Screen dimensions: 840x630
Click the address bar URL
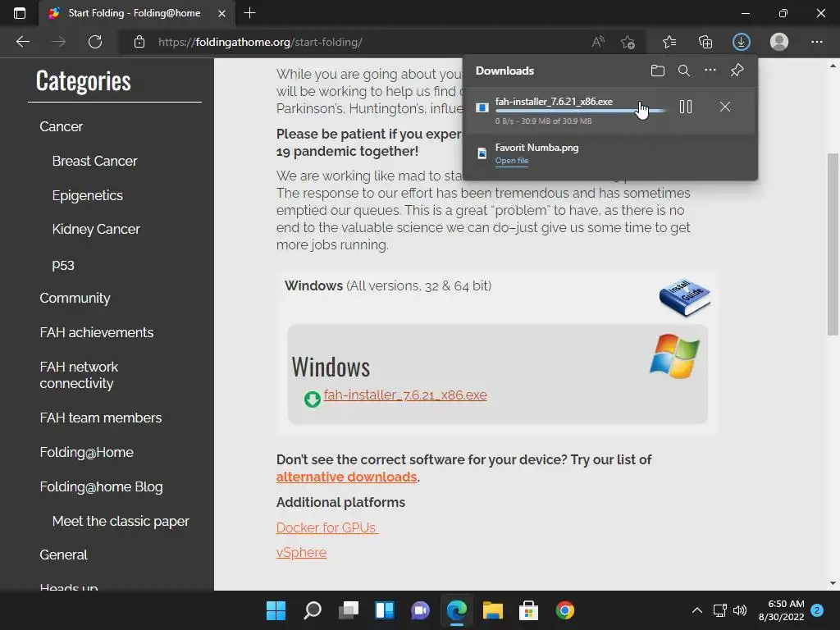(x=260, y=43)
